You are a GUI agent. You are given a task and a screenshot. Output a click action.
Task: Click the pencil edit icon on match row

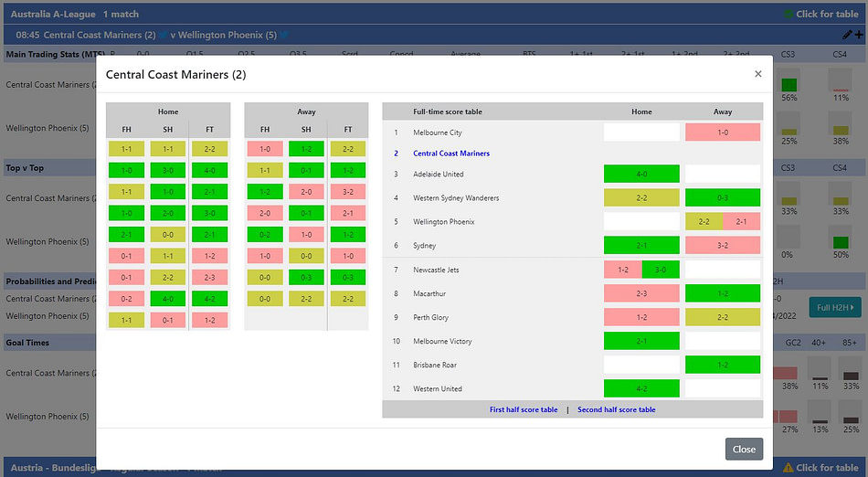tap(846, 35)
